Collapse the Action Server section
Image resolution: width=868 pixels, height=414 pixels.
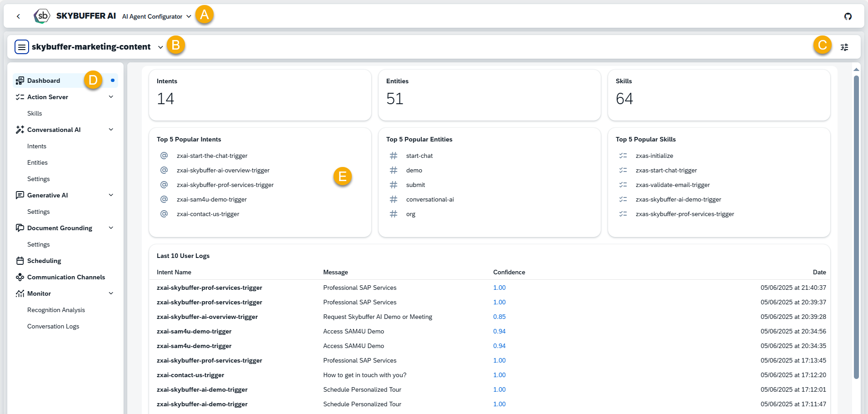[x=111, y=97]
